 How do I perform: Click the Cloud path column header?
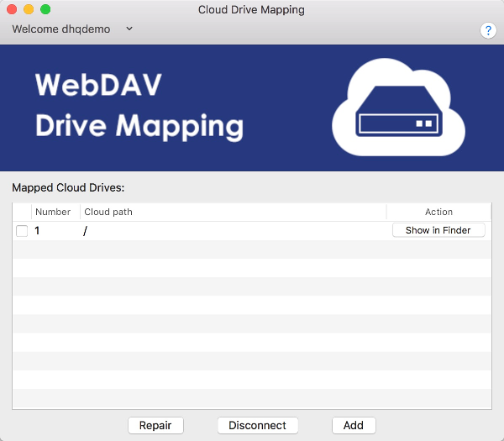coord(233,212)
